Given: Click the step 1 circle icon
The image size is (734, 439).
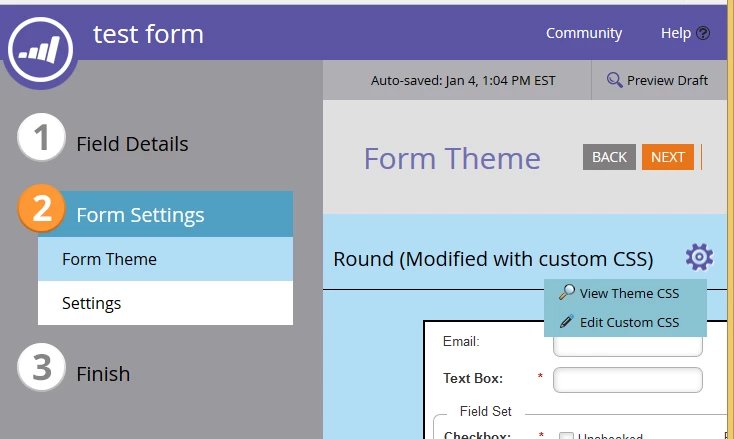Looking at the screenshot, I should [x=41, y=137].
